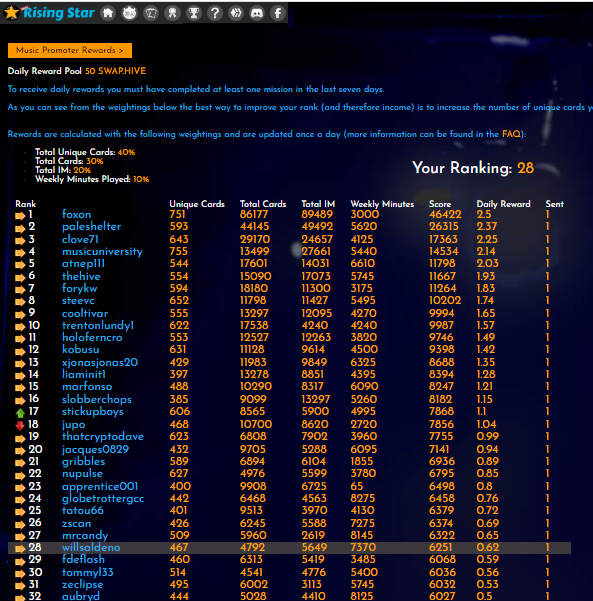Image resolution: width=593 pixels, height=601 pixels.
Task: Open clove71's profile link
Action: 80,239
